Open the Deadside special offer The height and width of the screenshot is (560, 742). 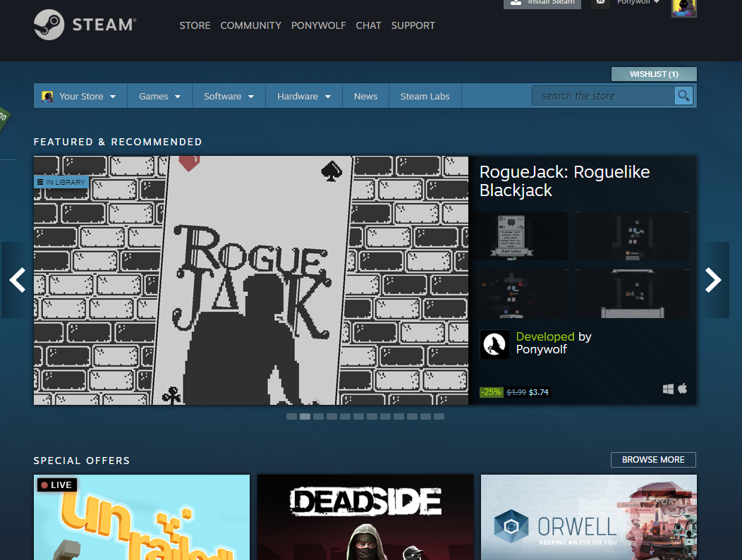point(365,518)
